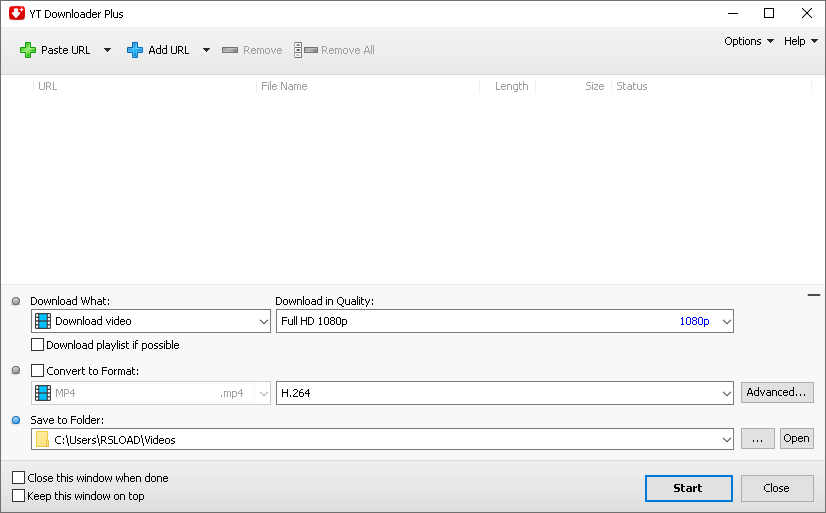
Task: Click the Close button at bottom
Action: coord(777,488)
